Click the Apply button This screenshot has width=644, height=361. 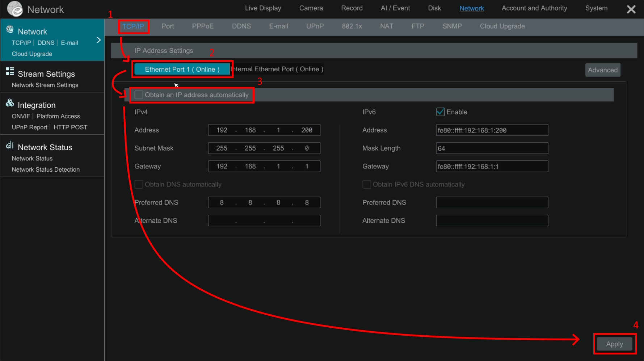coord(614,344)
